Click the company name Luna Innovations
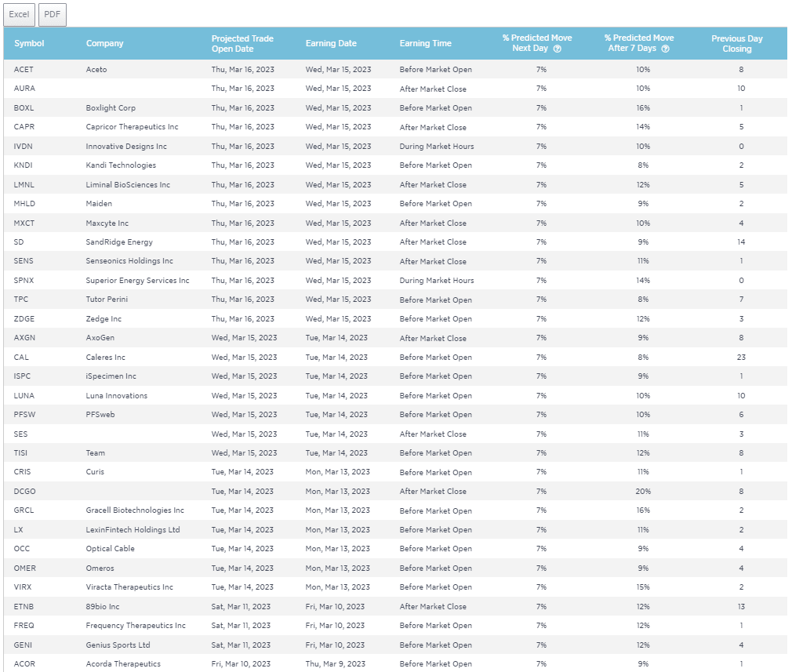The image size is (792, 672). coord(117,396)
